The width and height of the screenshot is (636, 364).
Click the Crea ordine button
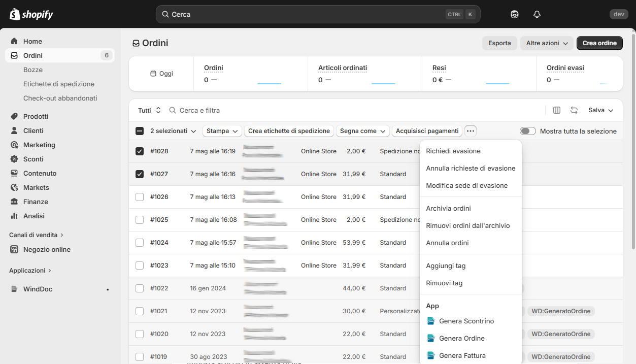(599, 43)
